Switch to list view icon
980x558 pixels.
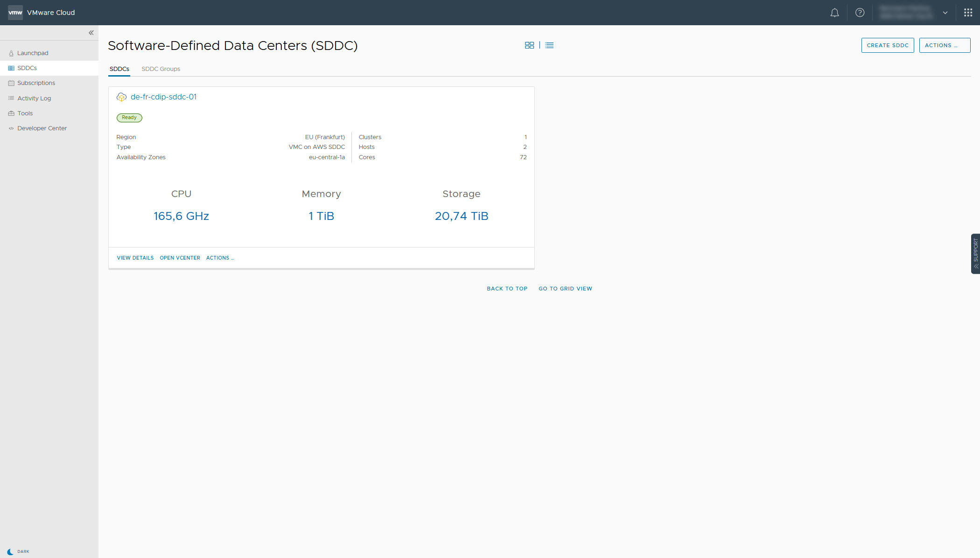pyautogui.click(x=549, y=45)
